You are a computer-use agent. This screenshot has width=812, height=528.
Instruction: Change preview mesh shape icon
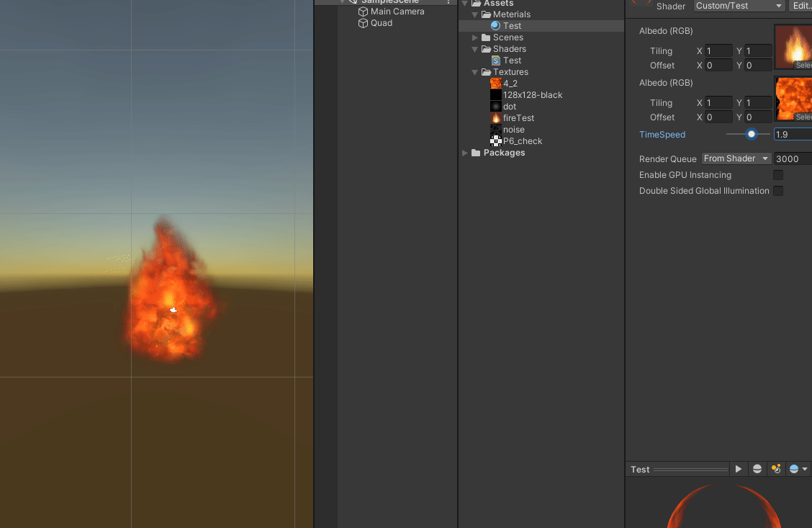click(757, 469)
